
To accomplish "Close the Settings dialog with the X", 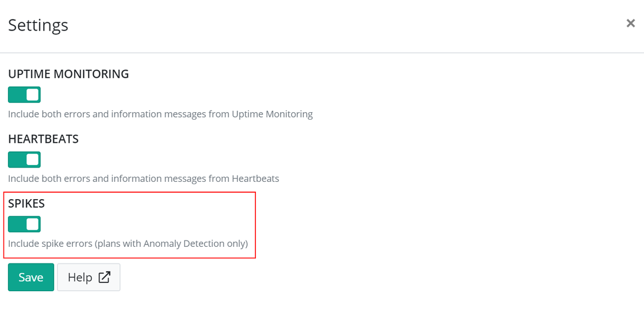I will tap(630, 24).
